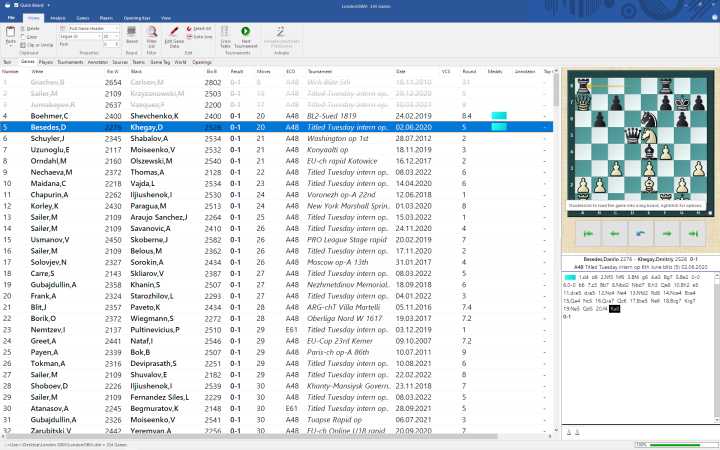Jump to game end with last-move arrow
This screenshot has width=720, height=450.
click(x=693, y=234)
